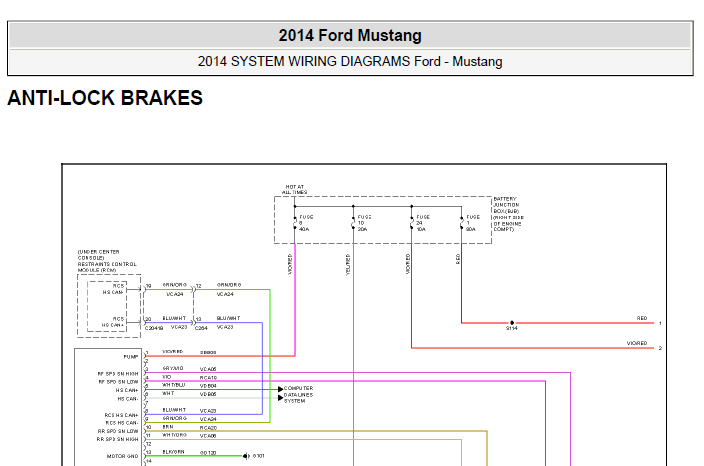Click the VIO/RED label near output 2
This screenshot has width=704, height=466.
[x=637, y=343]
